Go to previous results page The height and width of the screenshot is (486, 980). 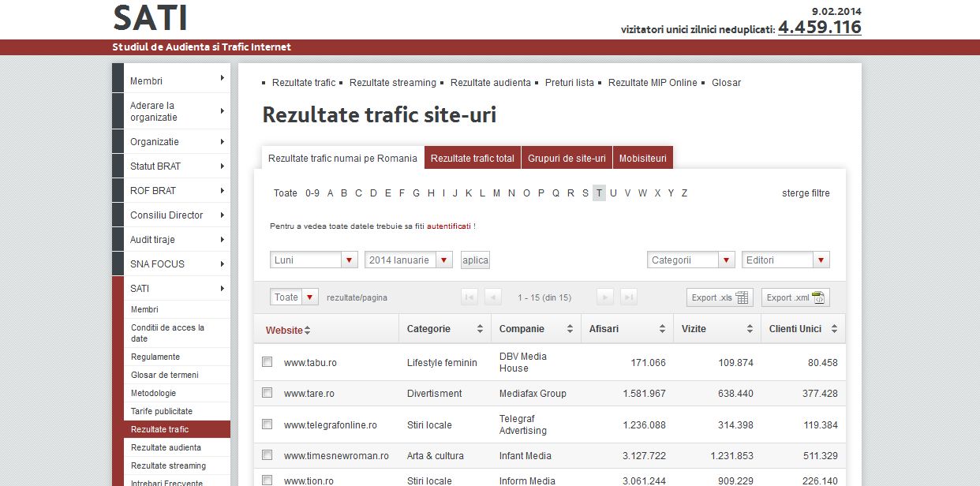(493, 297)
